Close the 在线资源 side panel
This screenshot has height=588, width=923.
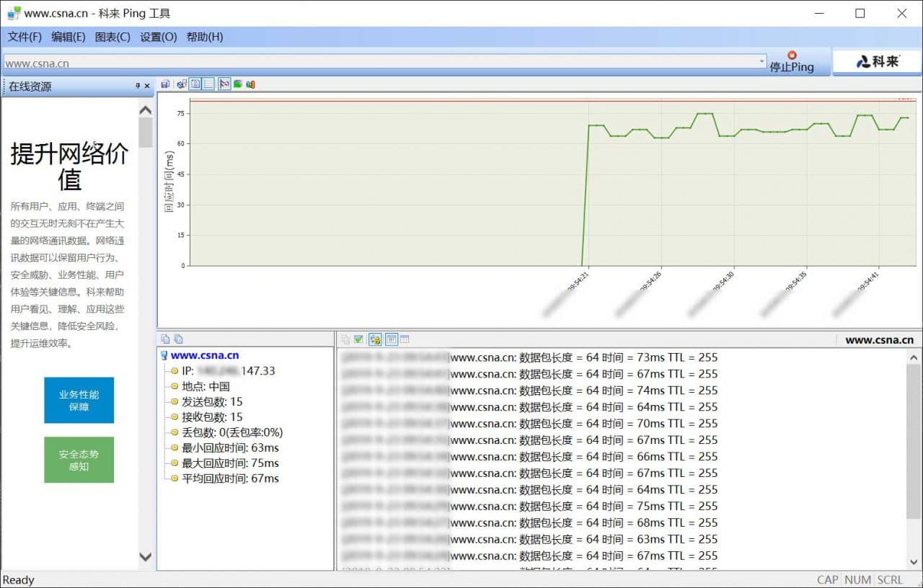click(x=147, y=86)
